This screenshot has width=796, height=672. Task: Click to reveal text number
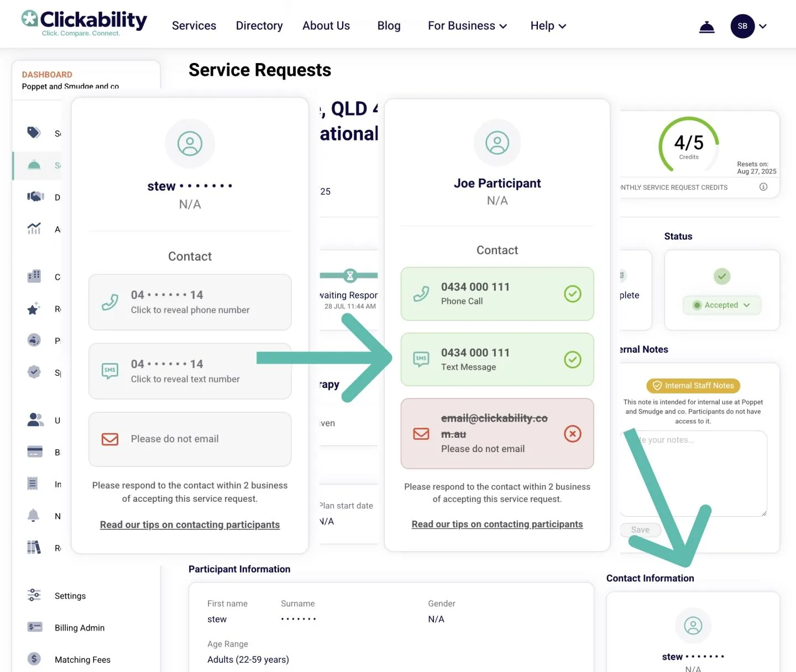(190, 371)
